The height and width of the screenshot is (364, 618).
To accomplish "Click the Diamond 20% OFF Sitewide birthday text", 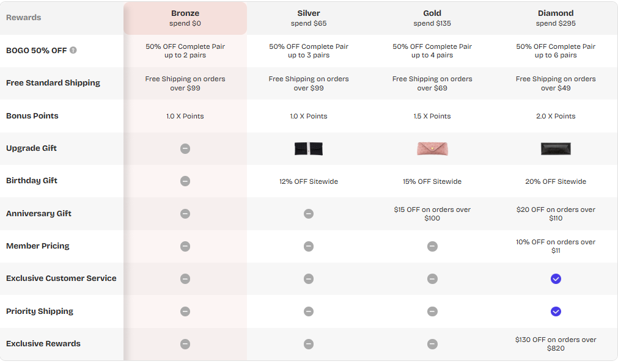I will tap(556, 181).
